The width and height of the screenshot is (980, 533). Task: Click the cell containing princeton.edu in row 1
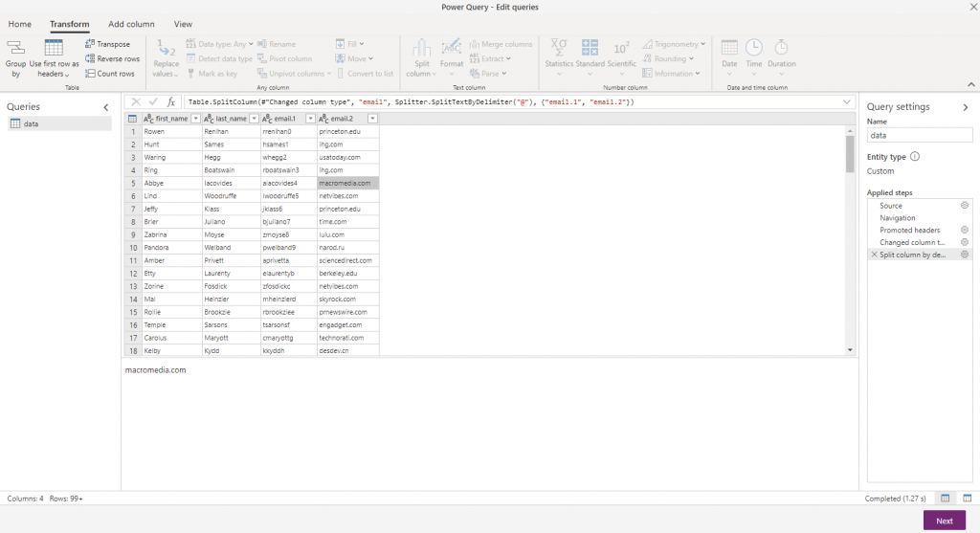coord(347,131)
